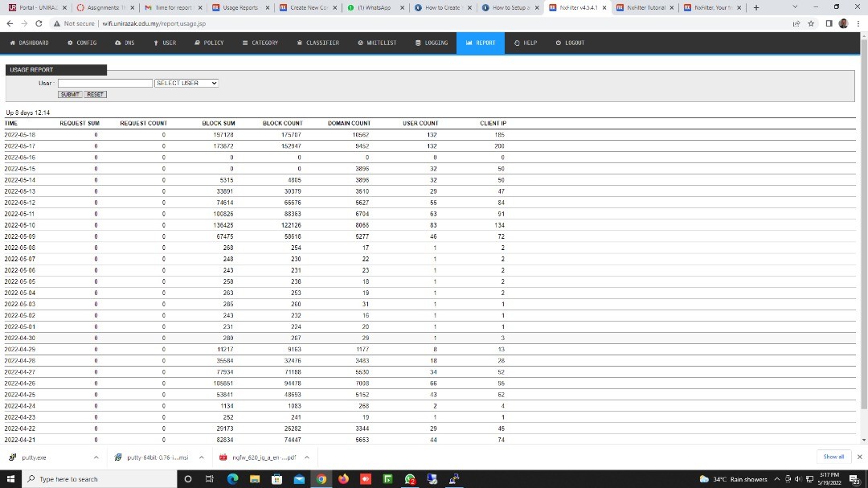
Task: Click the Windows Start button
Action: click(10, 479)
